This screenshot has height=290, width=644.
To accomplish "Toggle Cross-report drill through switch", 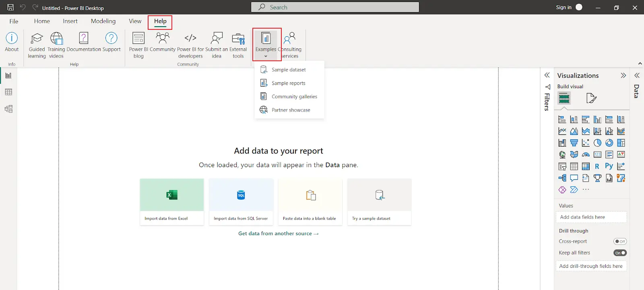I will 620,241.
